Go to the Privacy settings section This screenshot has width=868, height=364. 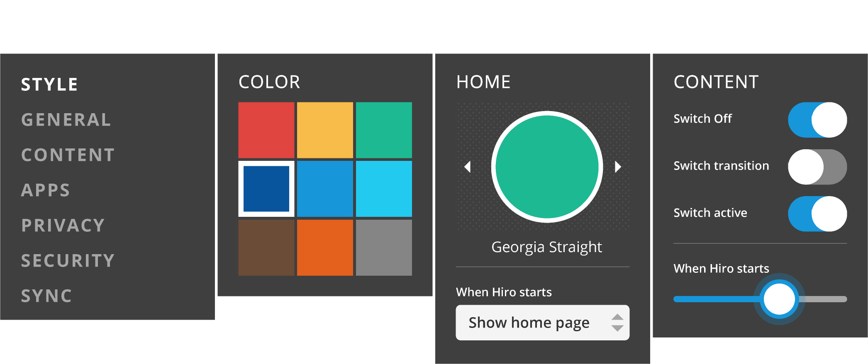[63, 226]
